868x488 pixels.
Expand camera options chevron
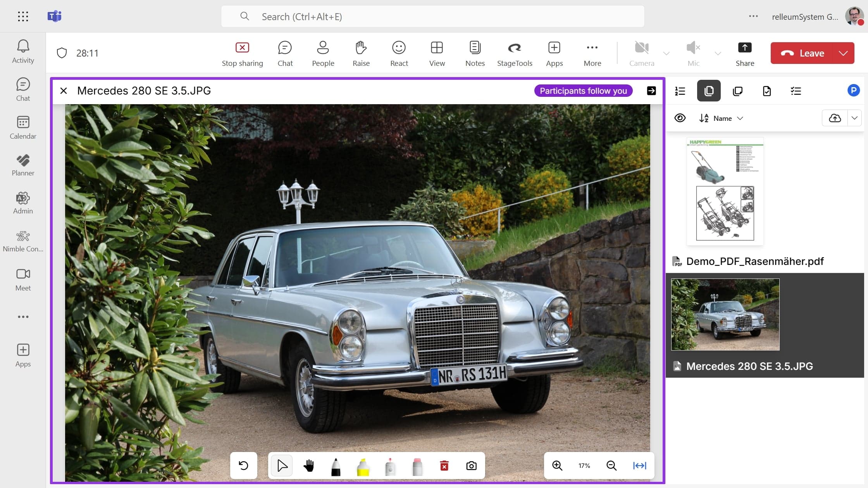(666, 53)
